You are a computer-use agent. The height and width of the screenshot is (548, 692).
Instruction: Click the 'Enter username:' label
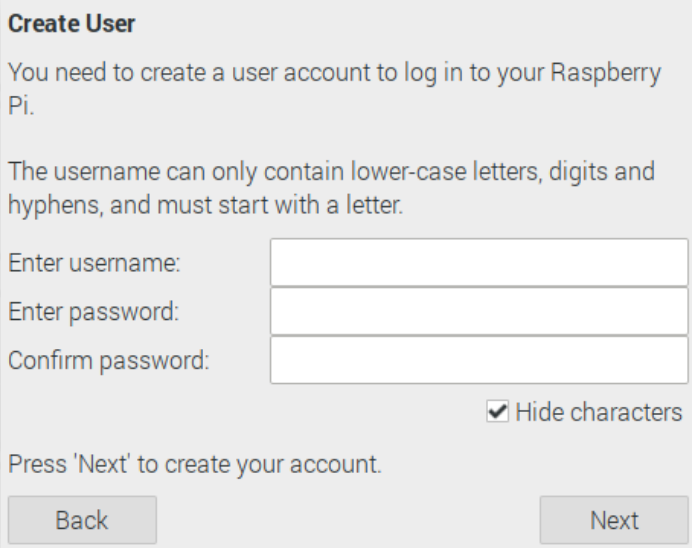coord(94,263)
